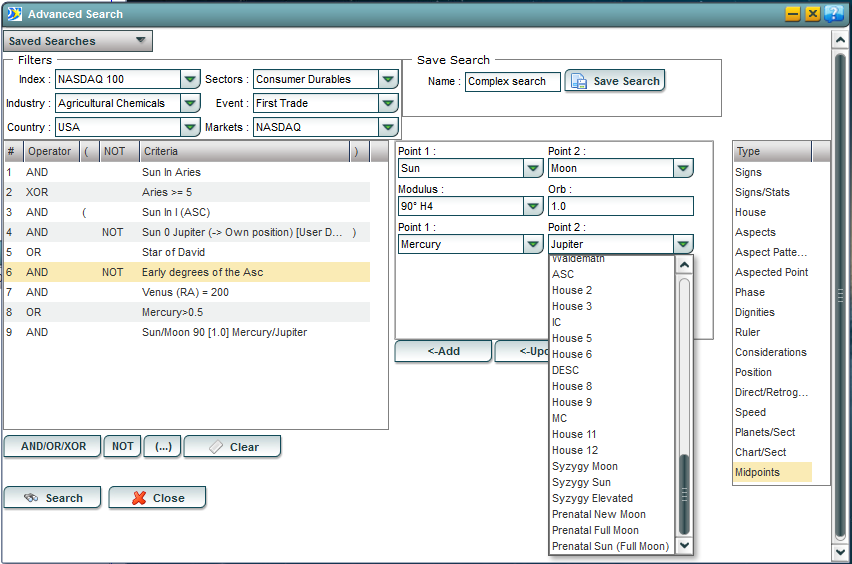Choose Prenatal New Moon in list
Screen dimensions: 852x564
pyautogui.click(x=599, y=514)
